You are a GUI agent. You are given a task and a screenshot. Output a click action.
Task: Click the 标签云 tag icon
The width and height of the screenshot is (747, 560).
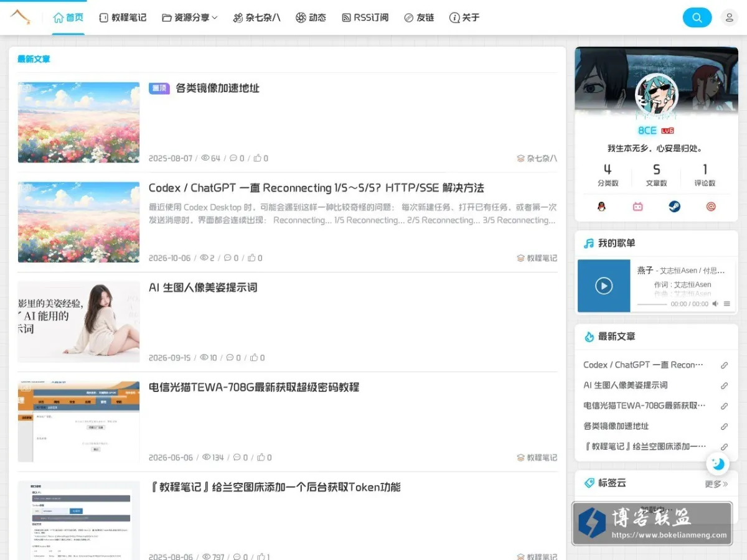(589, 483)
